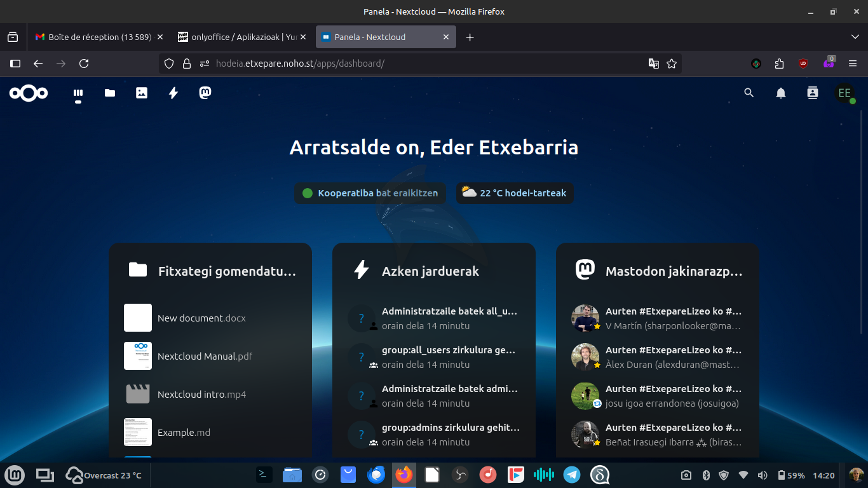Close the Panela - Nextcloud tab
Image resolution: width=868 pixels, height=488 pixels.
click(446, 37)
